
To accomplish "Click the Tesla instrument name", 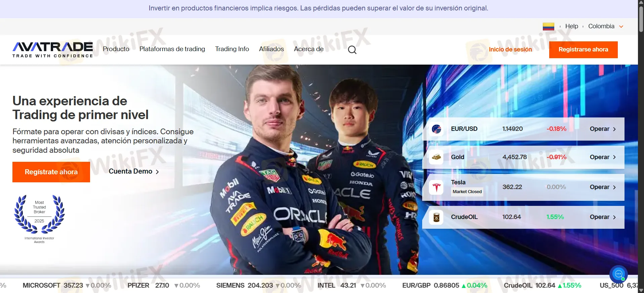I will point(458,182).
